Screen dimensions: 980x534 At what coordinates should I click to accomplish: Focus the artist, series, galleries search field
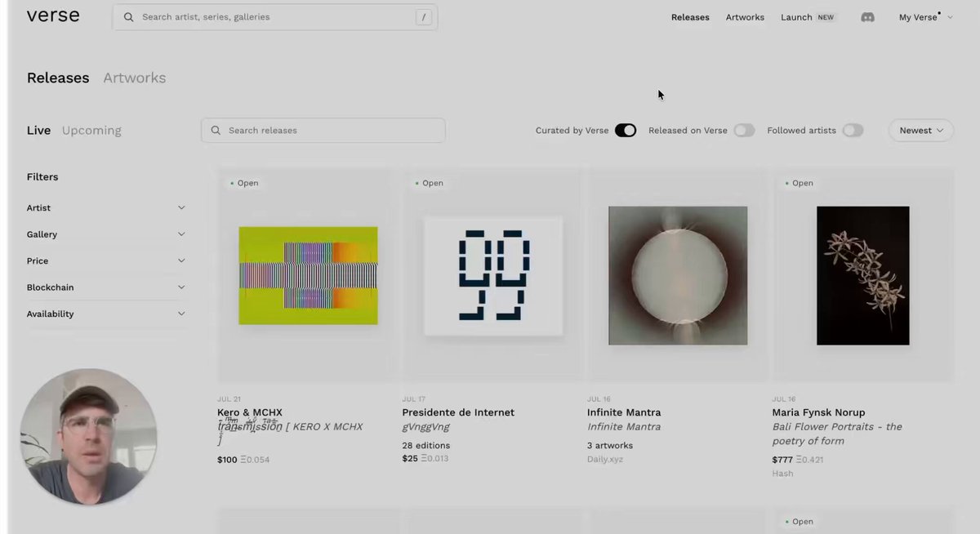(x=274, y=17)
